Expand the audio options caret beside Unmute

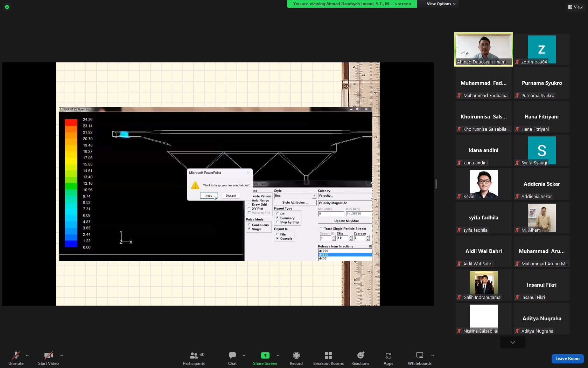click(27, 355)
